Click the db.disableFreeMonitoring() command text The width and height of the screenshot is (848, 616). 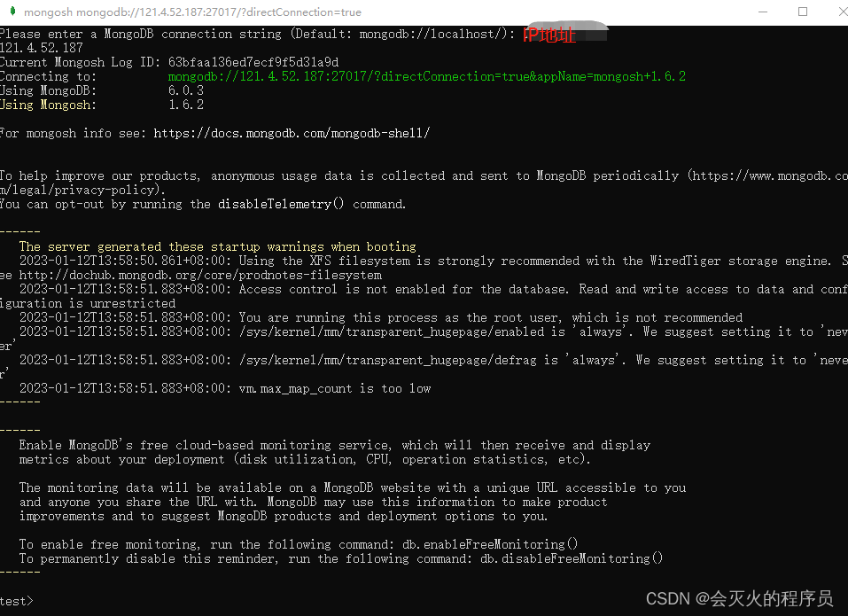pos(572,558)
